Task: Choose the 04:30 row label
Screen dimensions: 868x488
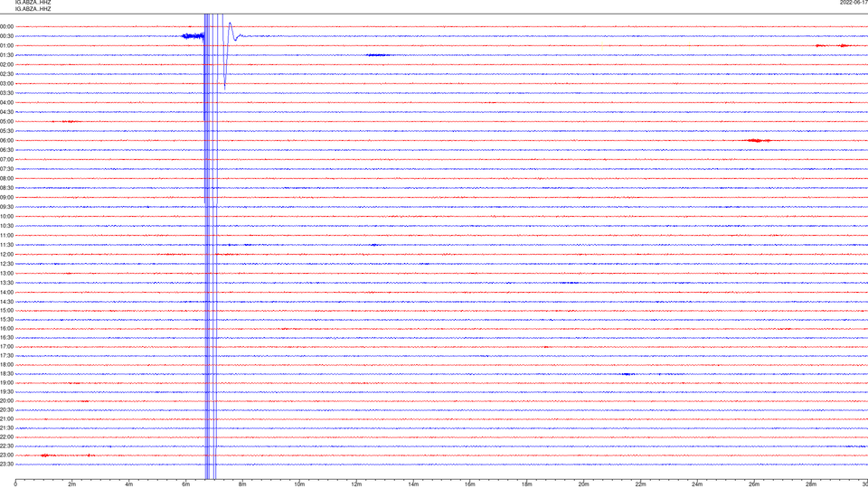Action: coord(6,112)
